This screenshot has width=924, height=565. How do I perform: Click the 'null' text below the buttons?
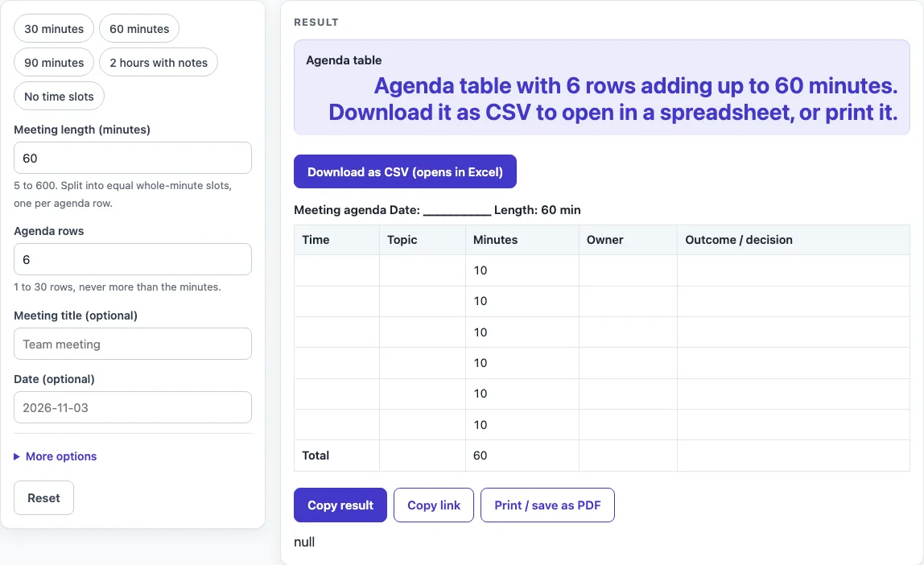pyautogui.click(x=304, y=542)
